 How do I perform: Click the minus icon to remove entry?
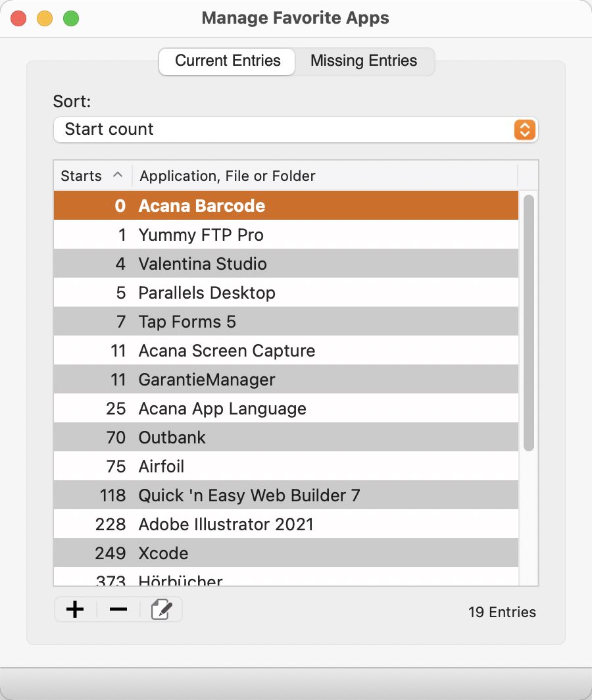[x=118, y=610]
